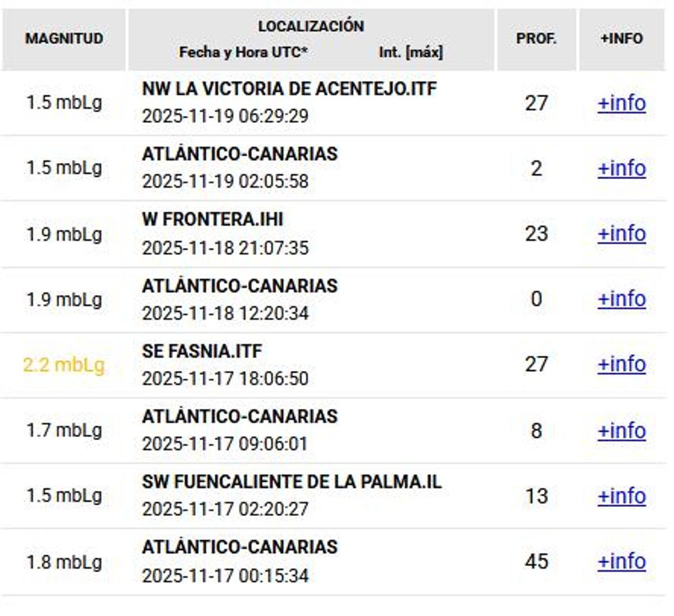Click the +INFO column header
This screenshot has width=674, height=616.
(621, 39)
